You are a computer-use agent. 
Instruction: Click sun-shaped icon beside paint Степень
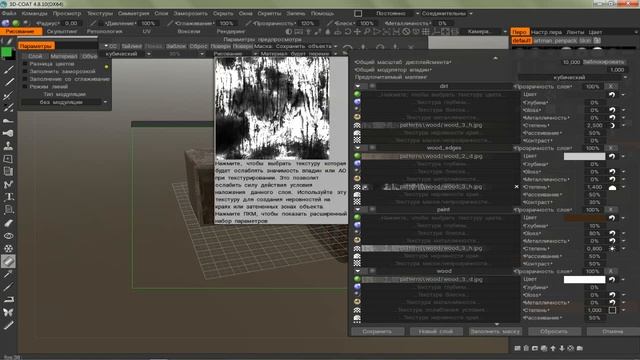tap(612, 249)
